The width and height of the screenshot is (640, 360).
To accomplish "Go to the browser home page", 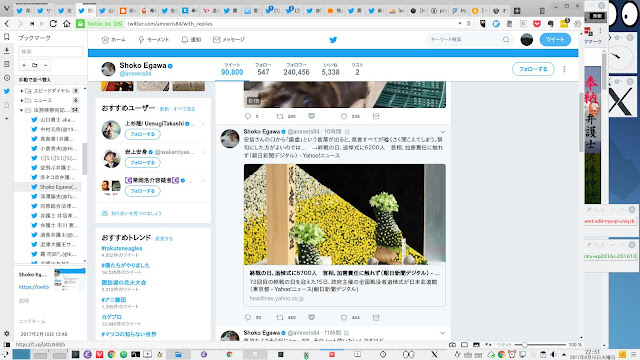I will [x=67, y=24].
